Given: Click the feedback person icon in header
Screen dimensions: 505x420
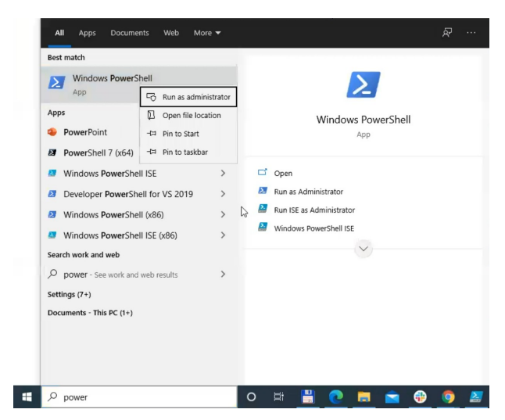Looking at the screenshot, I should (x=447, y=33).
